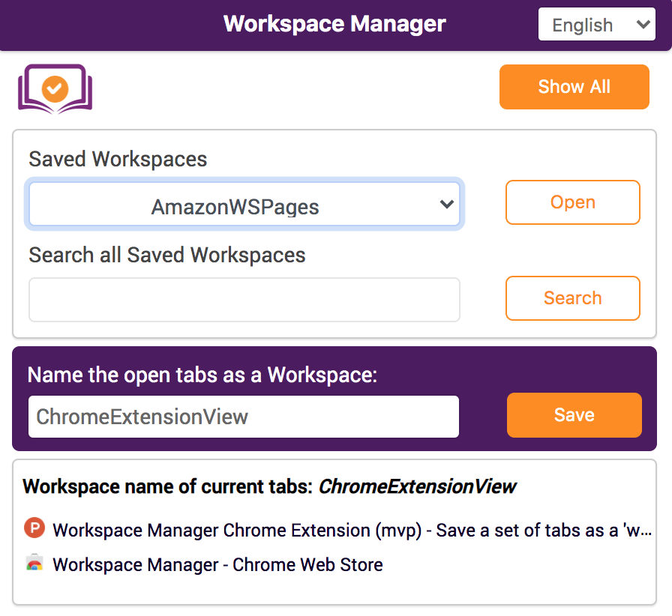672x616 pixels.
Task: Save the open tabs as a workspace
Action: point(574,415)
